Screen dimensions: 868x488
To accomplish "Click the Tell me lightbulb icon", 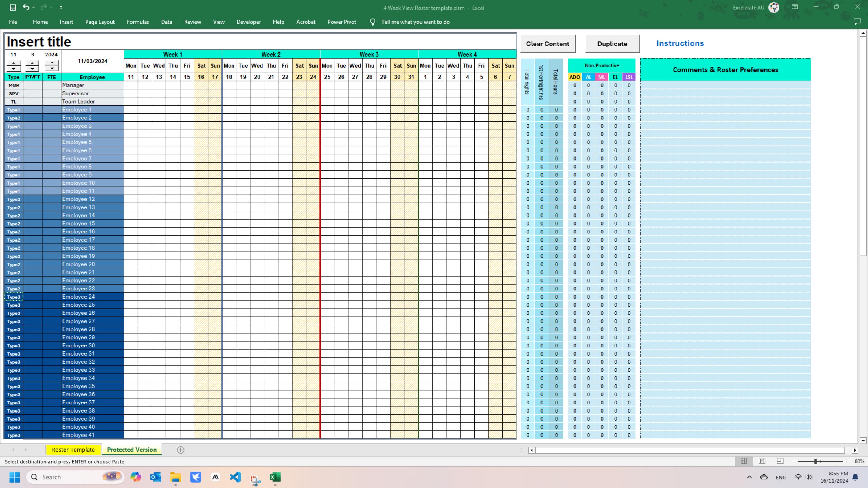I will click(372, 22).
